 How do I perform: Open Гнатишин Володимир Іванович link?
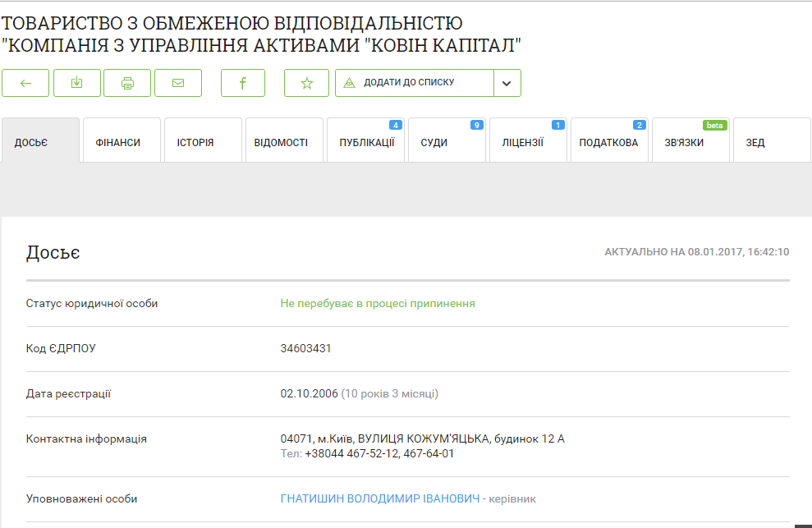pos(379,498)
